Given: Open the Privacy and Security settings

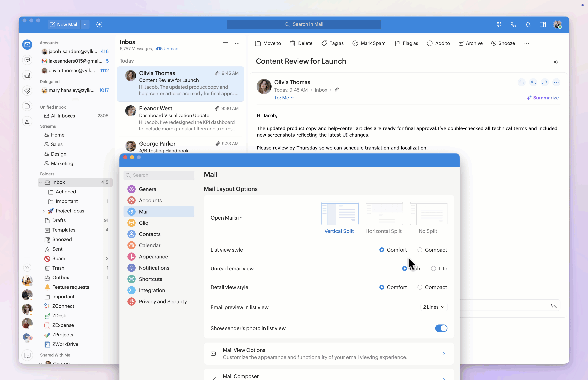Looking at the screenshot, I should [163, 302].
